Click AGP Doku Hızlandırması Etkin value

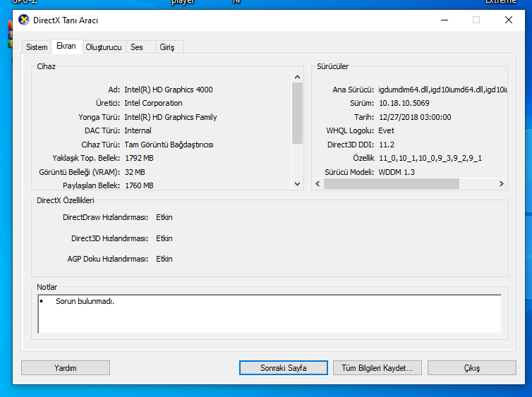(164, 259)
